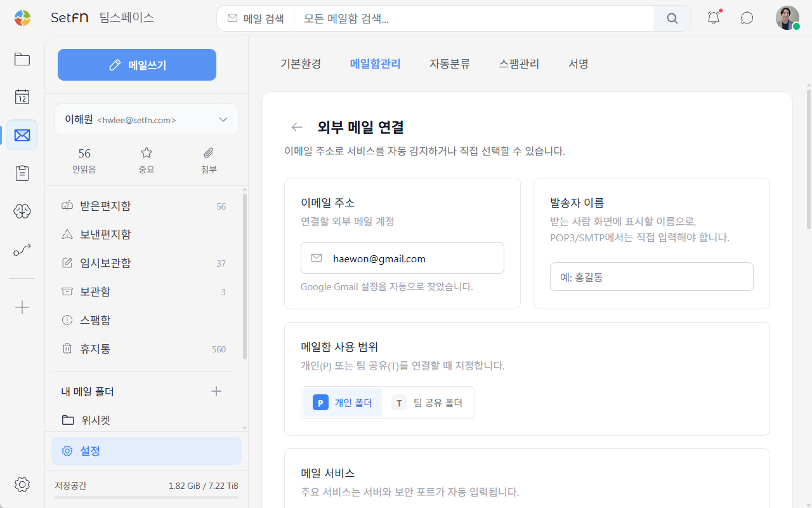Open 보낸편지함 mailbox
Screen dimensions: 812x508
(x=143, y=234)
